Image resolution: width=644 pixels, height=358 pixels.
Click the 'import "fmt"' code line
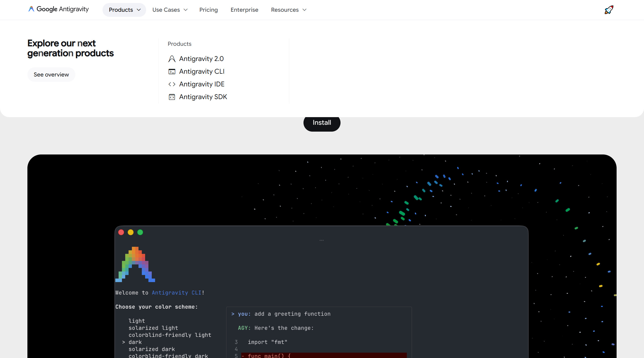268,342
